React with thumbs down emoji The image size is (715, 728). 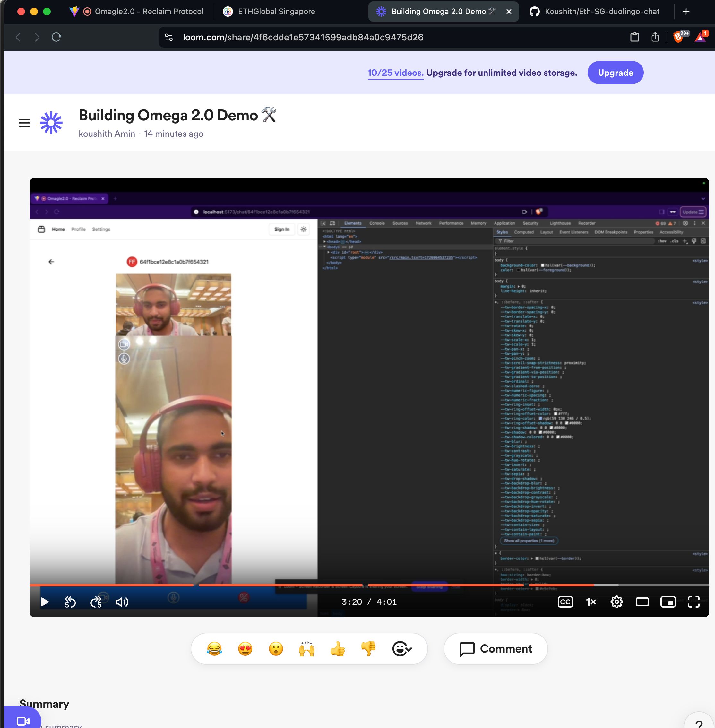(368, 649)
